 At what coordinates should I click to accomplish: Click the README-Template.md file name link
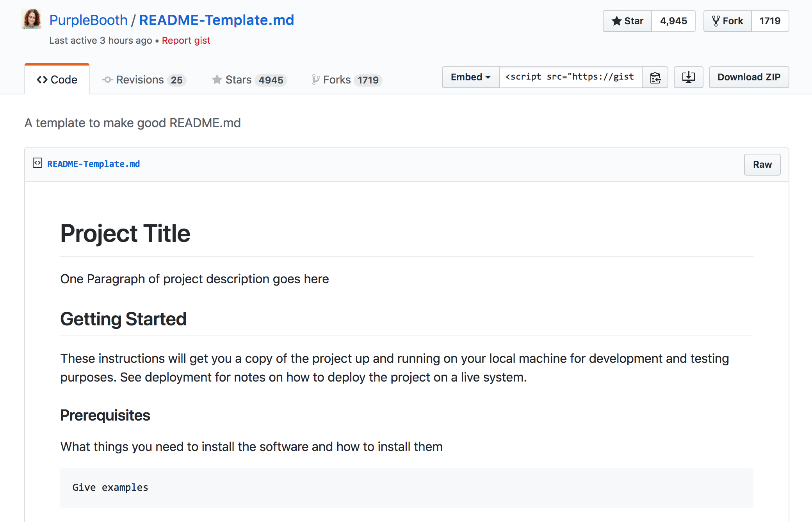(x=93, y=164)
